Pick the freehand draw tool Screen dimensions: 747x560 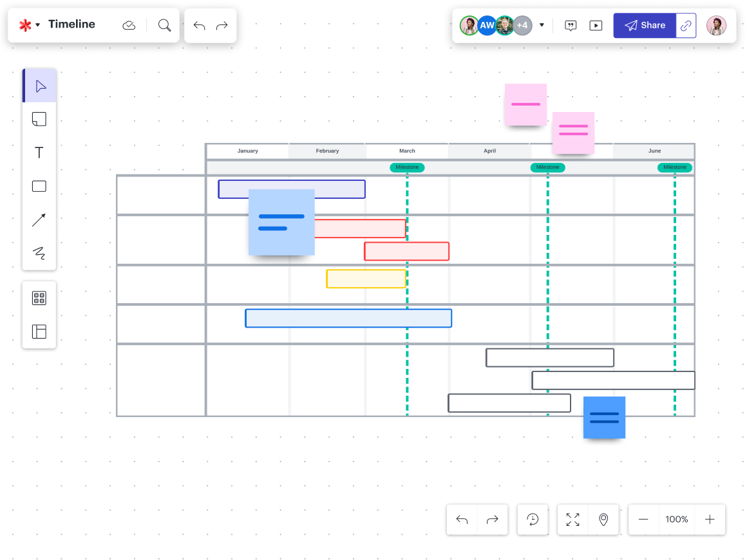pyautogui.click(x=39, y=253)
